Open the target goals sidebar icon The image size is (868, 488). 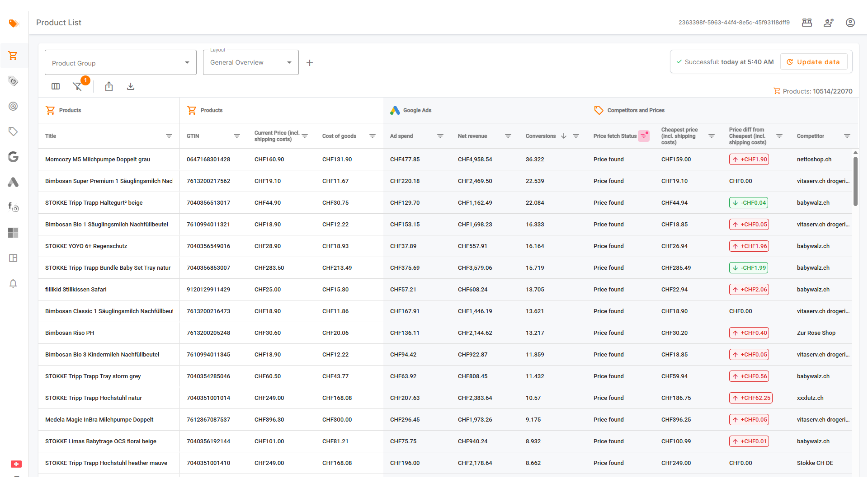click(13, 106)
